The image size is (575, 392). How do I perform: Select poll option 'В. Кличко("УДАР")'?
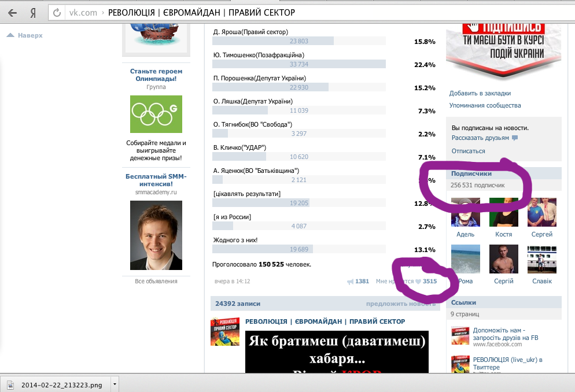point(240,147)
